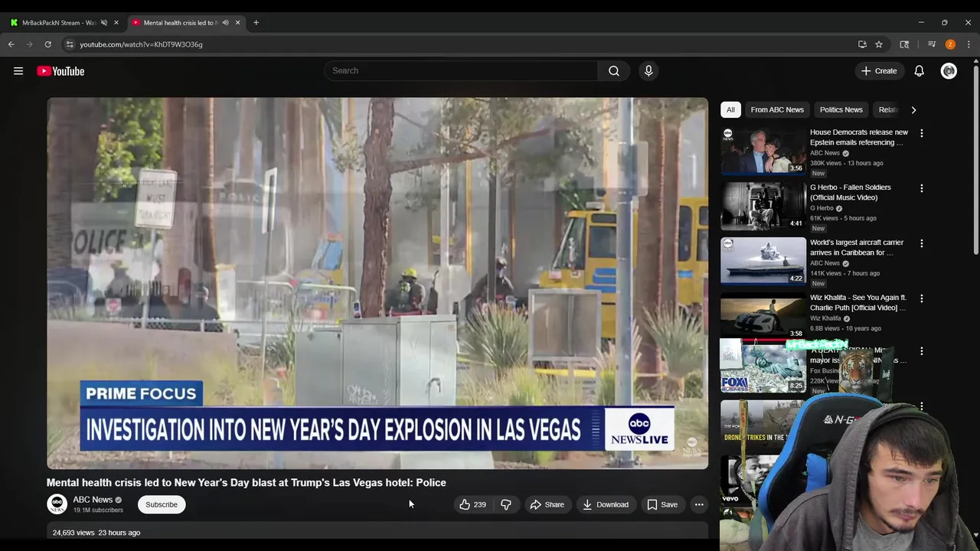The width and height of the screenshot is (980, 551).
Task: Start voice search with the microphone
Action: pyautogui.click(x=648, y=71)
